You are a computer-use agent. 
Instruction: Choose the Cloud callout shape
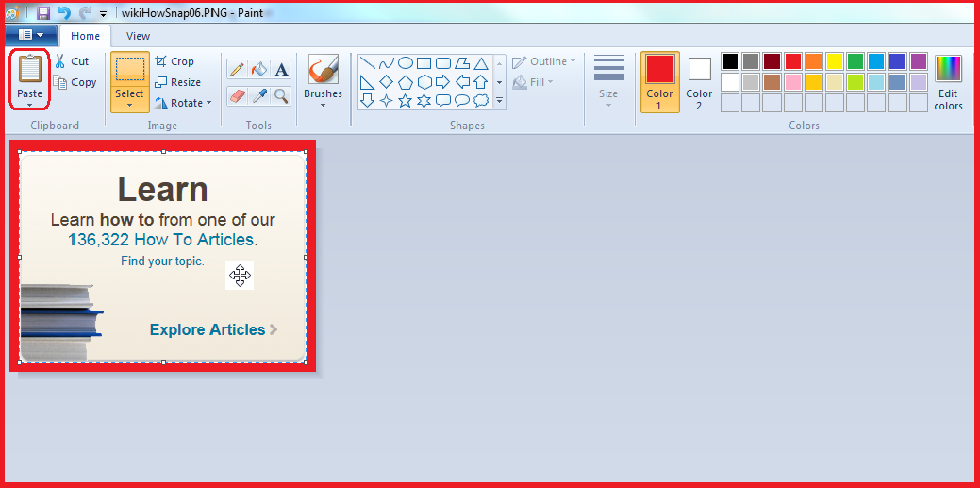[481, 100]
